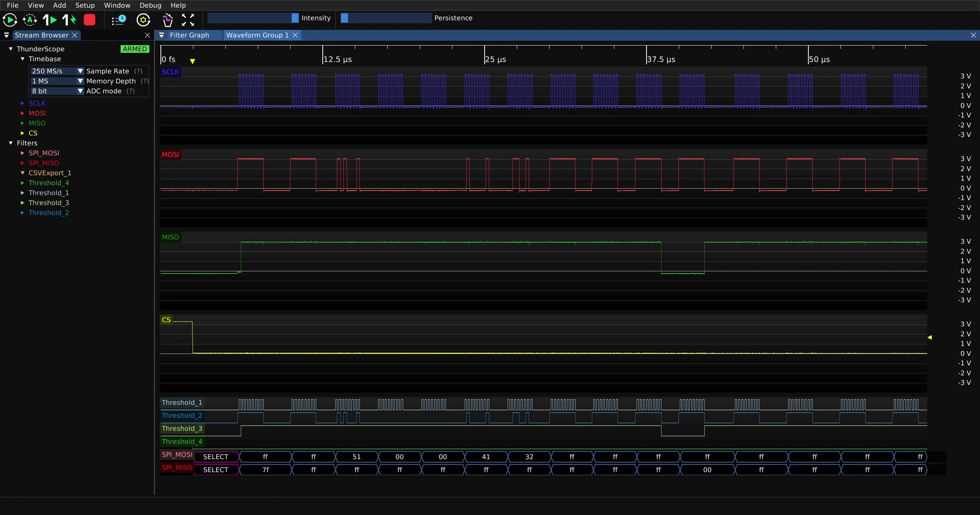Start the continuous trigger play button
The height and width of the screenshot is (515, 980).
10,20
